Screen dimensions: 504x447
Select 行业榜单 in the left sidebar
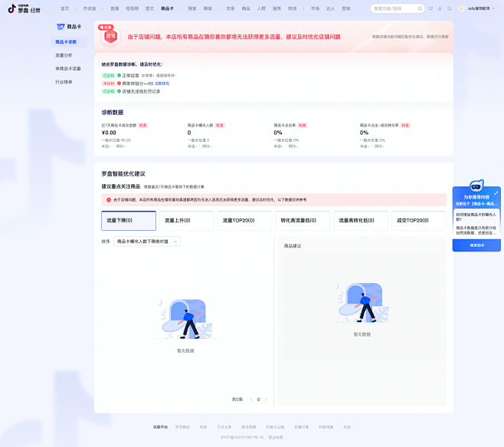64,81
